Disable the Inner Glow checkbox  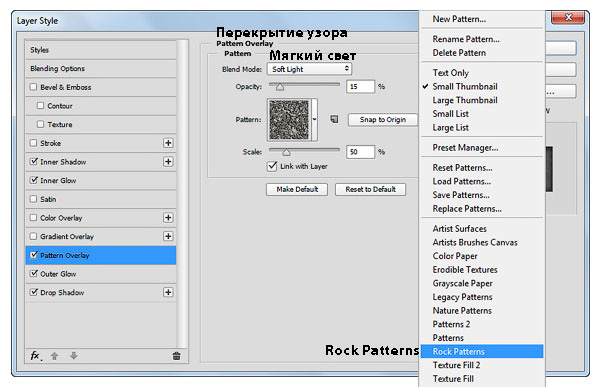[34, 180]
